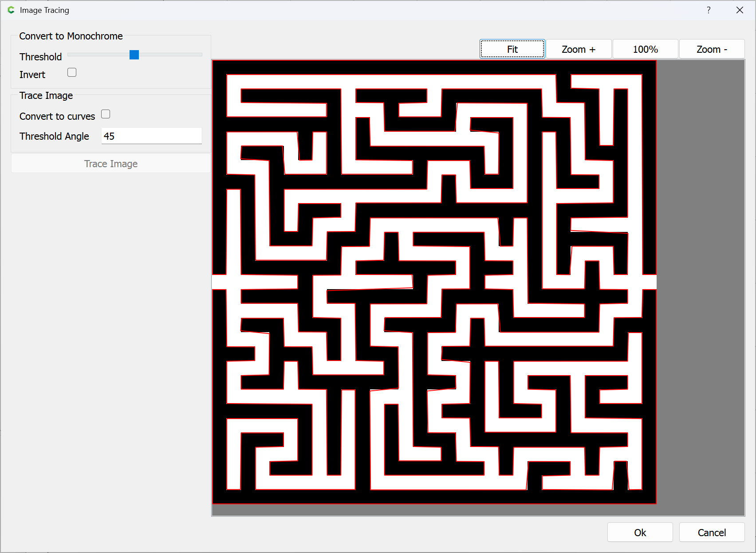Reset preview zoom to 100%

pos(645,49)
